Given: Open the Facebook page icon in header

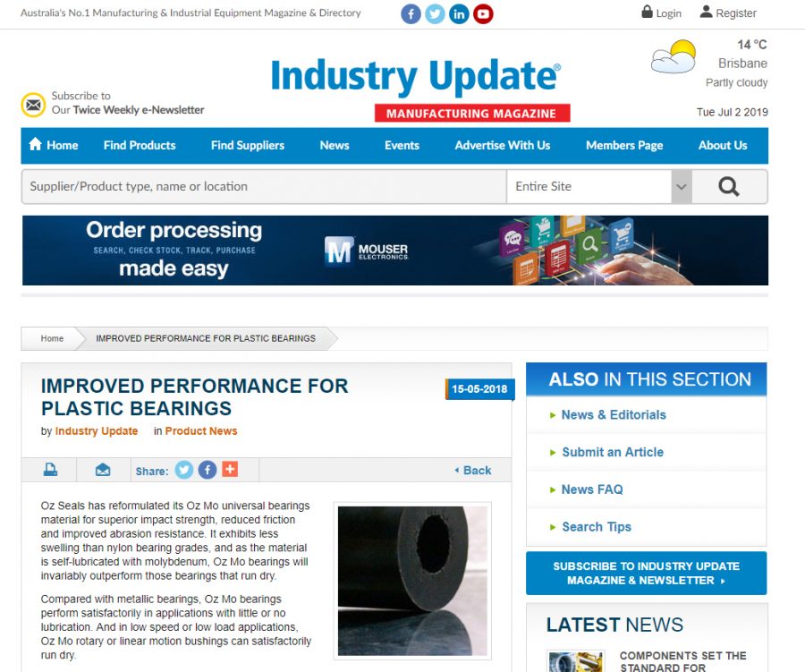Looking at the screenshot, I should point(411,14).
